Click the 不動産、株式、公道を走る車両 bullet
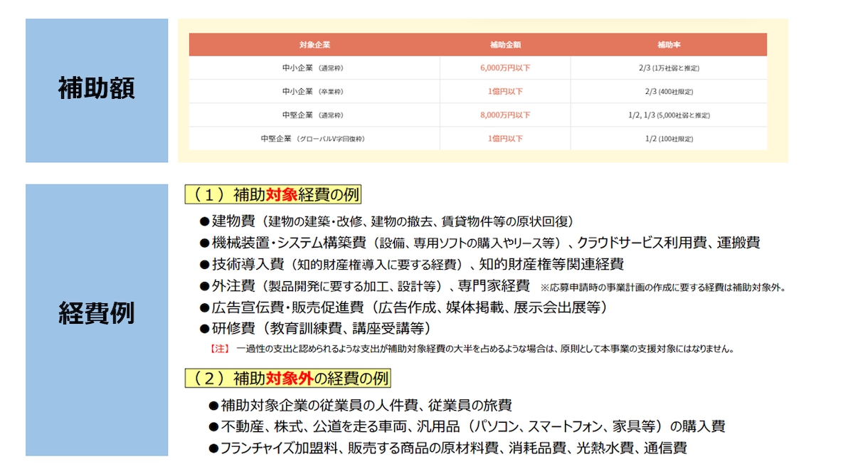 coord(467,427)
